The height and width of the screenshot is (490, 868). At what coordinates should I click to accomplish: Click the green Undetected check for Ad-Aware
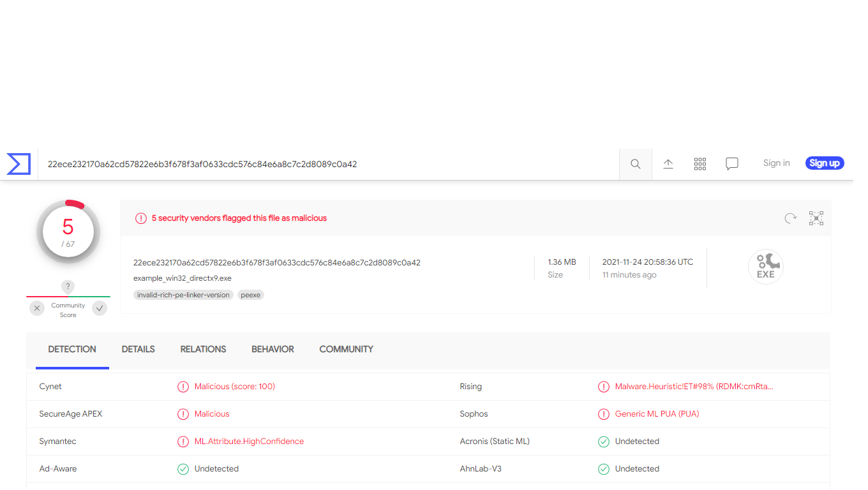(183, 469)
